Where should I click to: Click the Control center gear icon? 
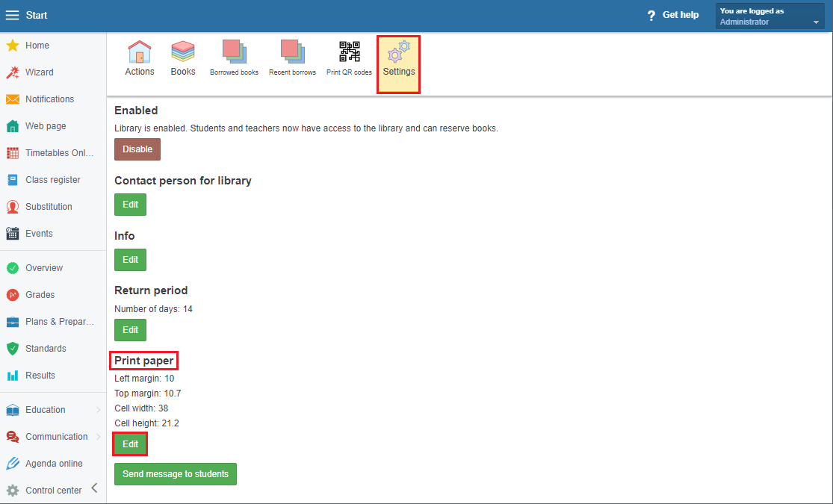click(13, 491)
